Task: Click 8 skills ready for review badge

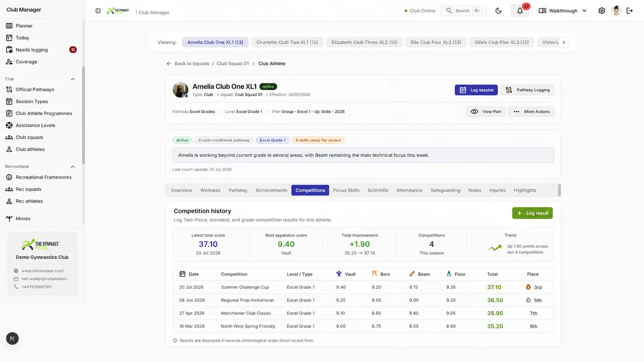Action: coord(318,140)
